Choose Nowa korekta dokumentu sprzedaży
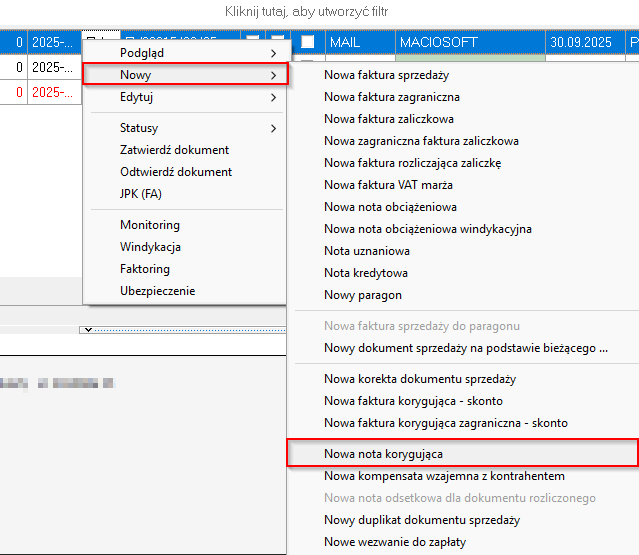Screen dimensions: 639x555 point(419,379)
